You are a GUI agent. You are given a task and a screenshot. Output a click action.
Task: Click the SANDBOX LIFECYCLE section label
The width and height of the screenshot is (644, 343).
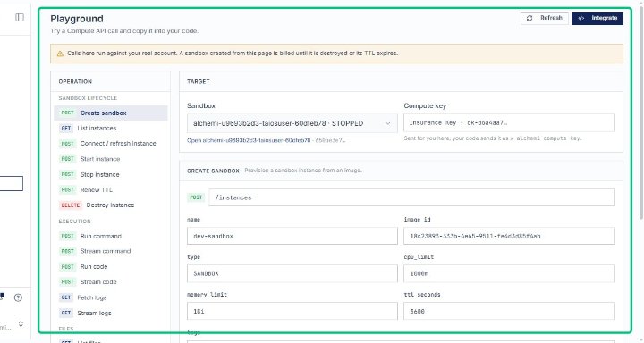click(88, 98)
